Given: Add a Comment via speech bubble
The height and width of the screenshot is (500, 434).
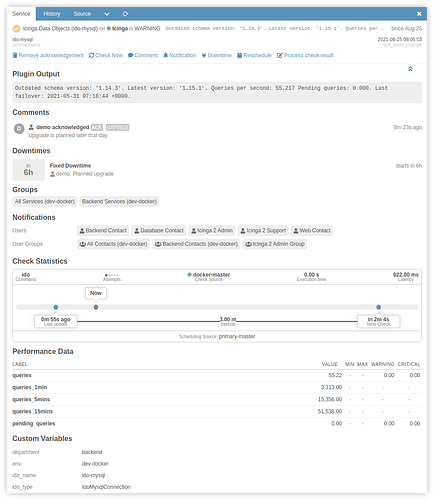Looking at the screenshot, I should [143, 55].
